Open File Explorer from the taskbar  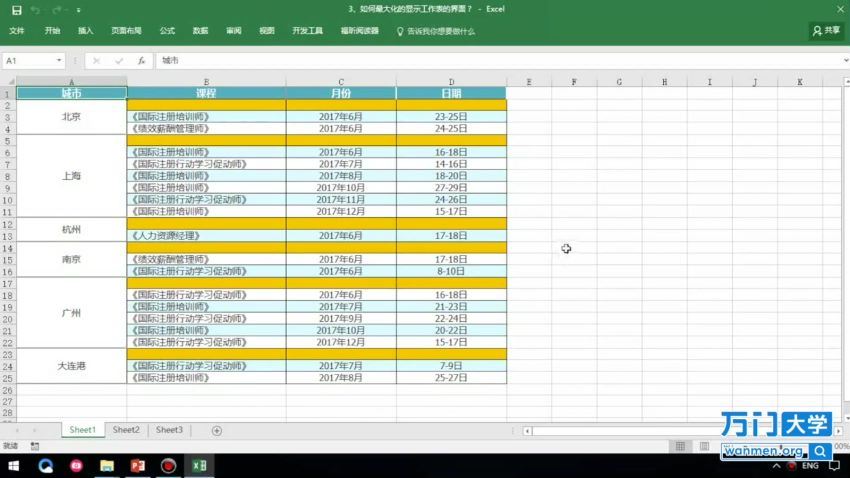[106, 466]
